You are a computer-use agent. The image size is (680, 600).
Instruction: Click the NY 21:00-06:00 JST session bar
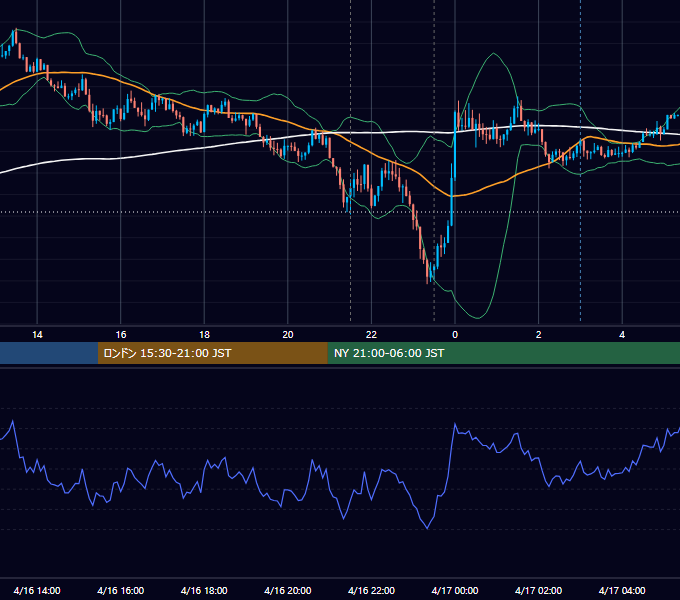pyautogui.click(x=503, y=353)
